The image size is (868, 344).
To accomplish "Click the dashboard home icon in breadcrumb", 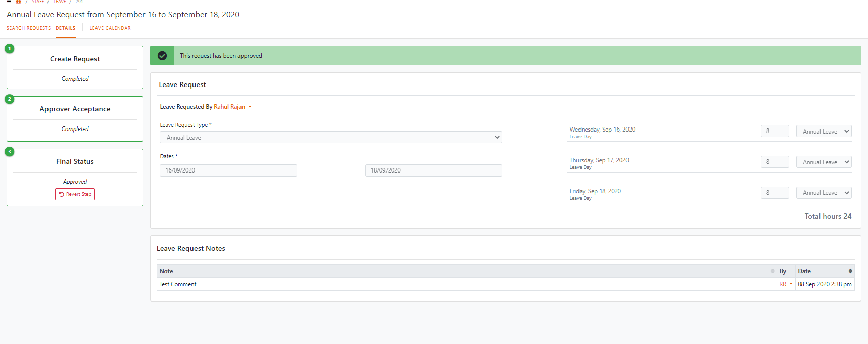I will (x=19, y=2).
